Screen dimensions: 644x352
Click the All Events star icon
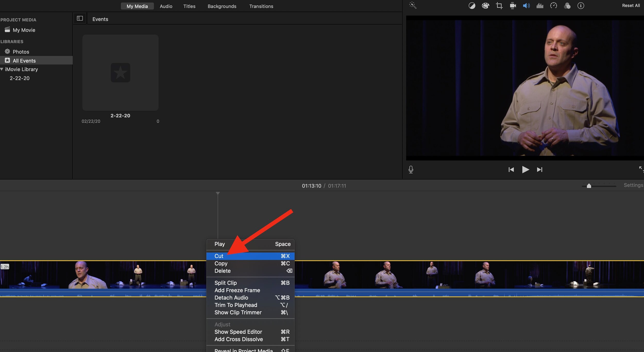[x=7, y=60]
